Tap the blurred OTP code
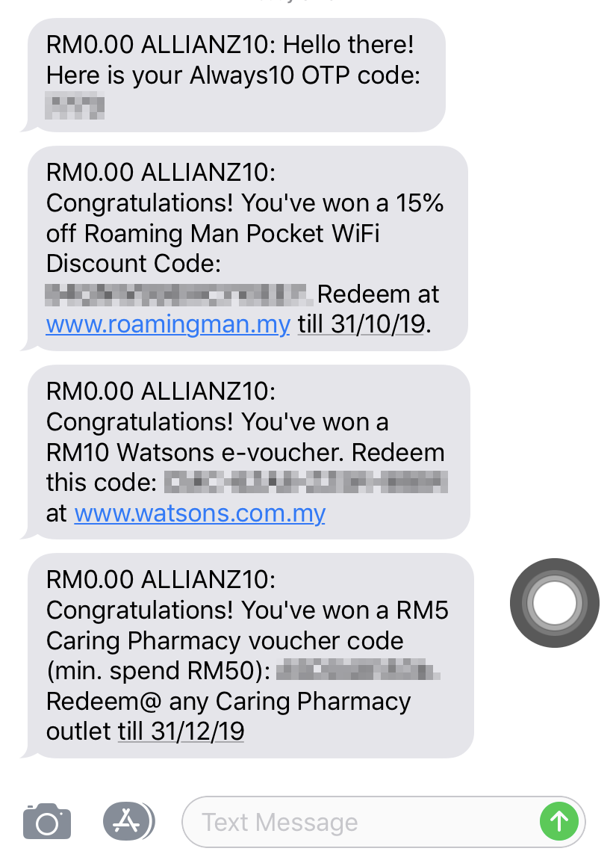616x866 pixels. (x=75, y=107)
